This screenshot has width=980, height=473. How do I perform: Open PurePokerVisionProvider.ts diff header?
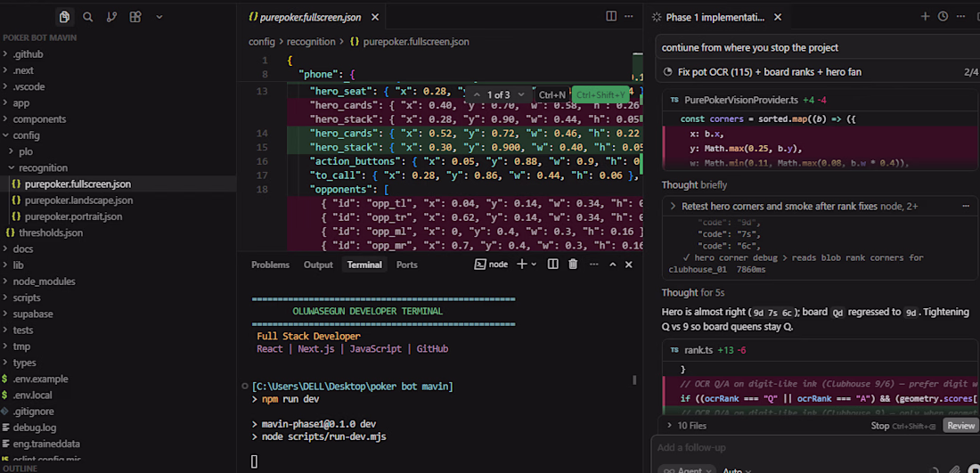(x=819, y=100)
